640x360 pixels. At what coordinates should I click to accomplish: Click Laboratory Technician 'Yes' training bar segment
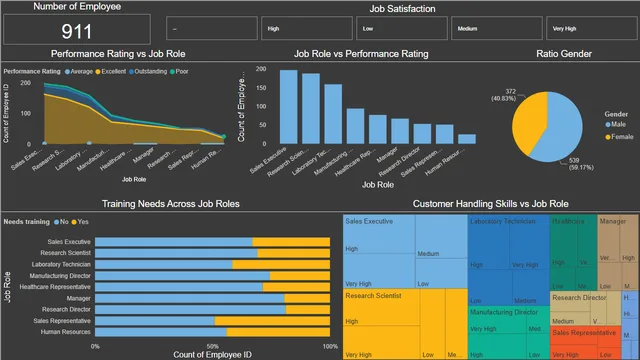click(x=281, y=264)
